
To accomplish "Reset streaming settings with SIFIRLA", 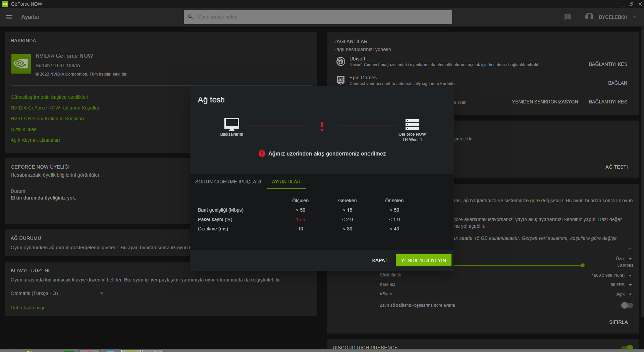I will pos(618,322).
